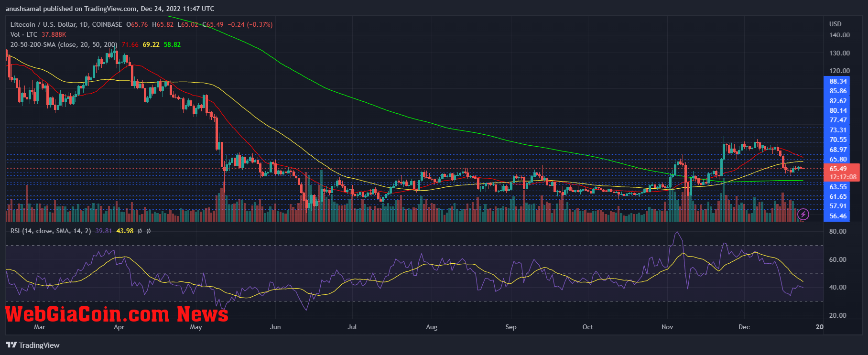The width and height of the screenshot is (868, 355).
Task: Click the high price H65.82
Action: pos(163,24)
